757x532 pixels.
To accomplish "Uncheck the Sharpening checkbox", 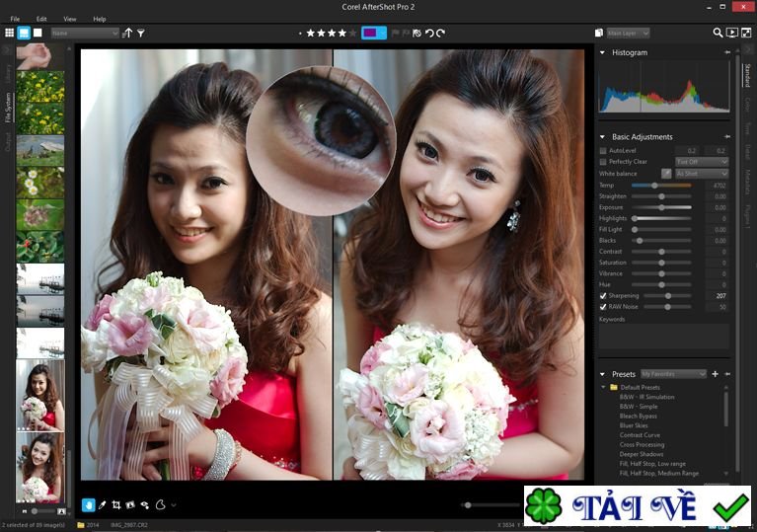I will [603, 295].
